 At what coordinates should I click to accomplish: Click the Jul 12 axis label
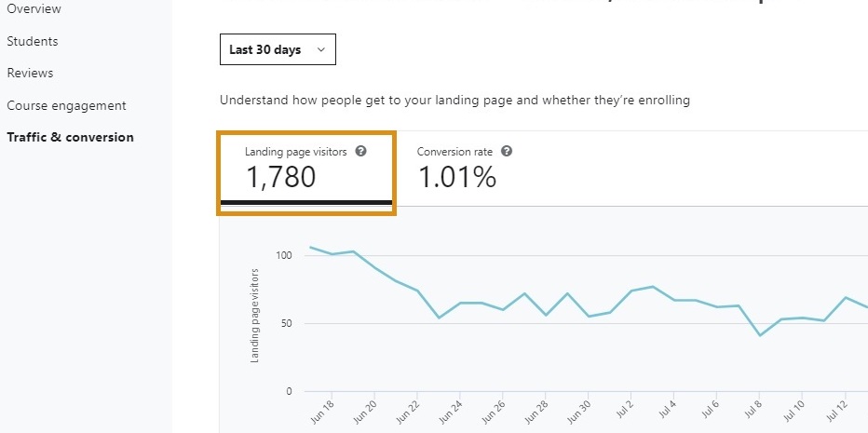(x=835, y=412)
